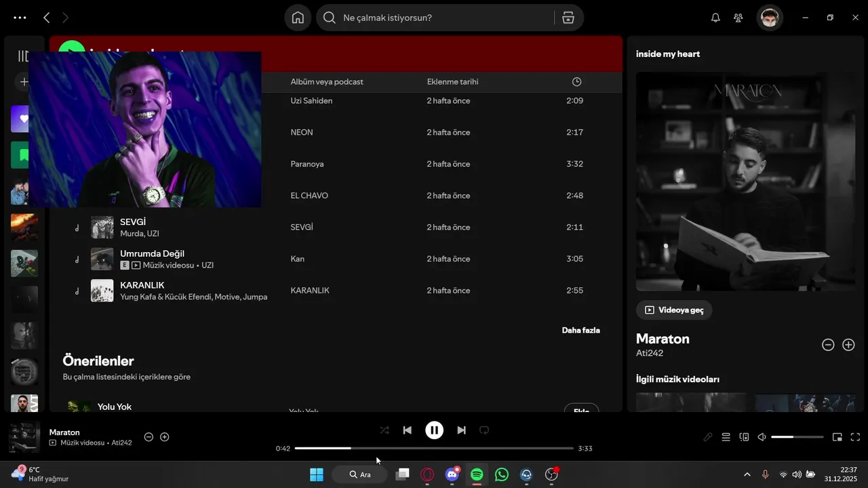
Task: Open the Maraton video artwork
Action: (745, 182)
